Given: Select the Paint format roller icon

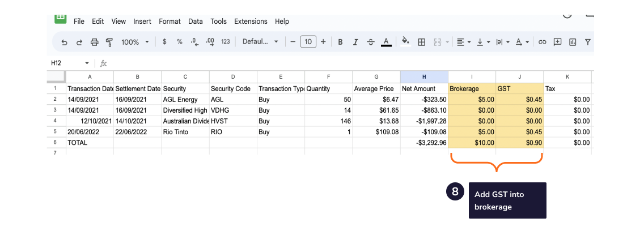Looking at the screenshot, I should [x=109, y=42].
